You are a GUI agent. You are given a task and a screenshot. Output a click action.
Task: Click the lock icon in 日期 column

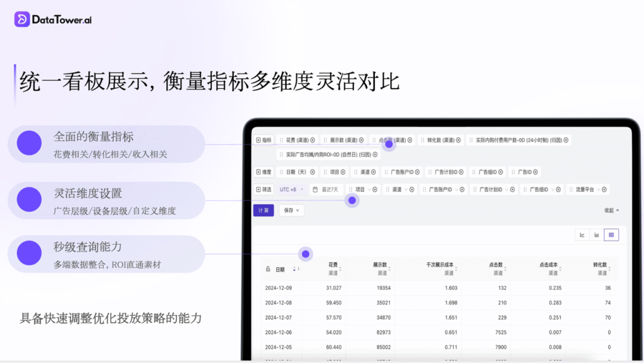269,269
